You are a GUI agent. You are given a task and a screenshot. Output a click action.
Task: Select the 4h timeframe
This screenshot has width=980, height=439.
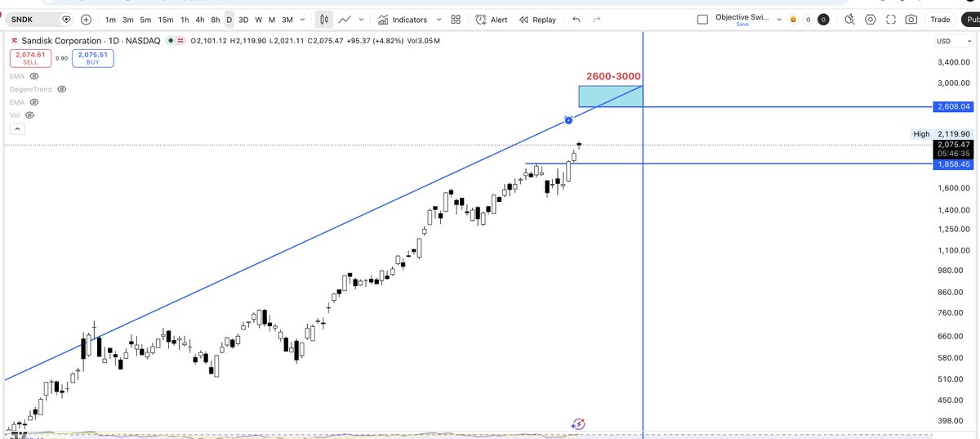(x=200, y=20)
